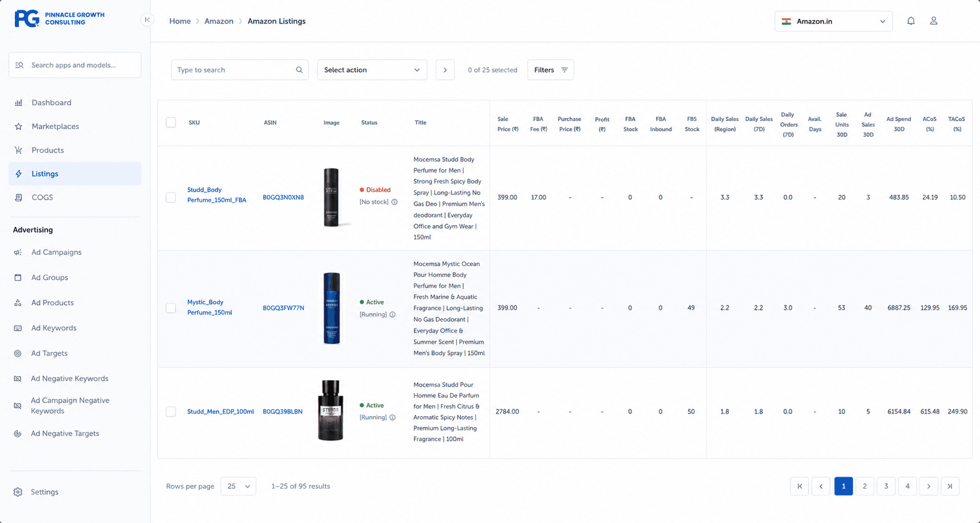Click info icon beside Running for Mystic_Body
The height and width of the screenshot is (523, 980).
[x=392, y=315]
